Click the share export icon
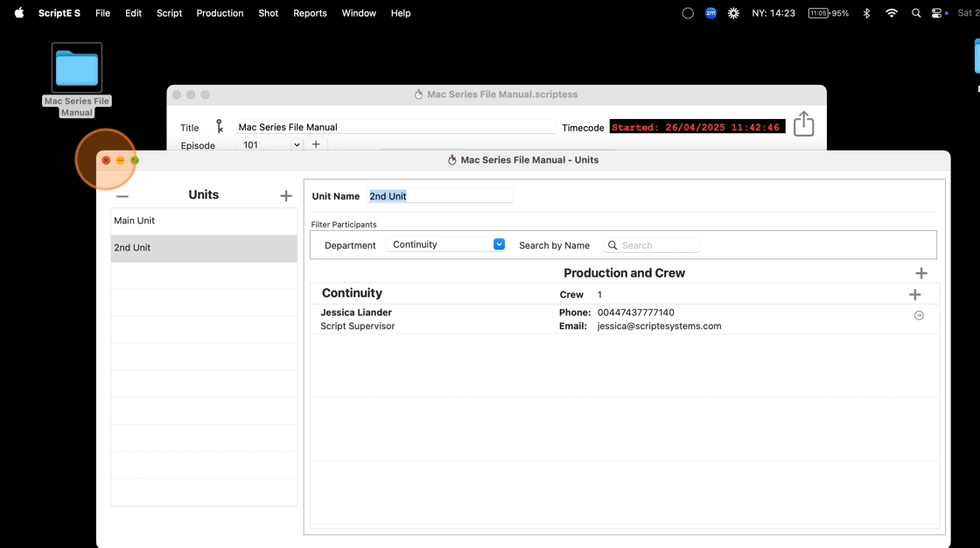This screenshot has width=980, height=548. [x=803, y=124]
